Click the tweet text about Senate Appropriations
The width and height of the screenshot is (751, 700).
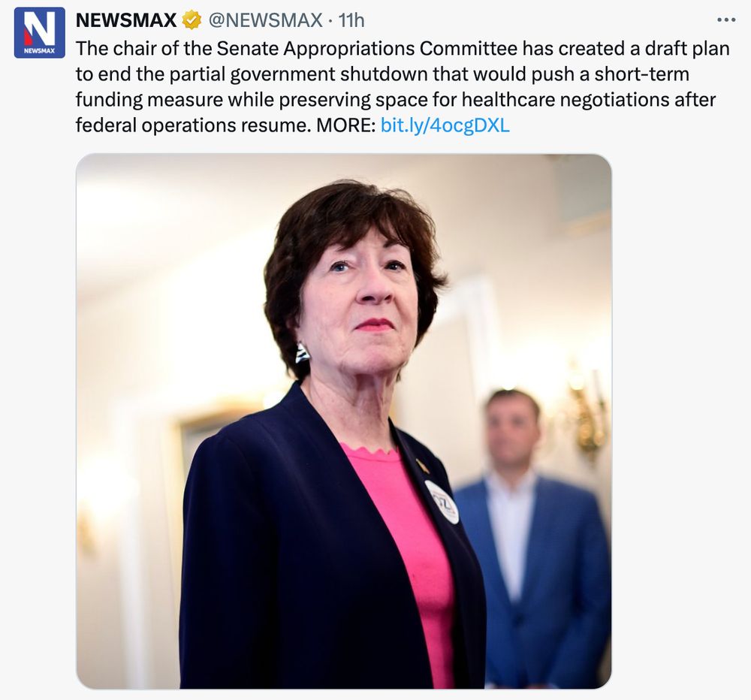(x=403, y=86)
